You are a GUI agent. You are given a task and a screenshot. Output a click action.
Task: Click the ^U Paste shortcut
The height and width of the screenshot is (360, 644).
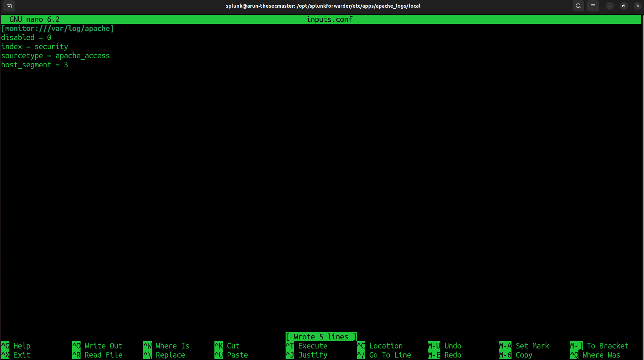(231, 355)
